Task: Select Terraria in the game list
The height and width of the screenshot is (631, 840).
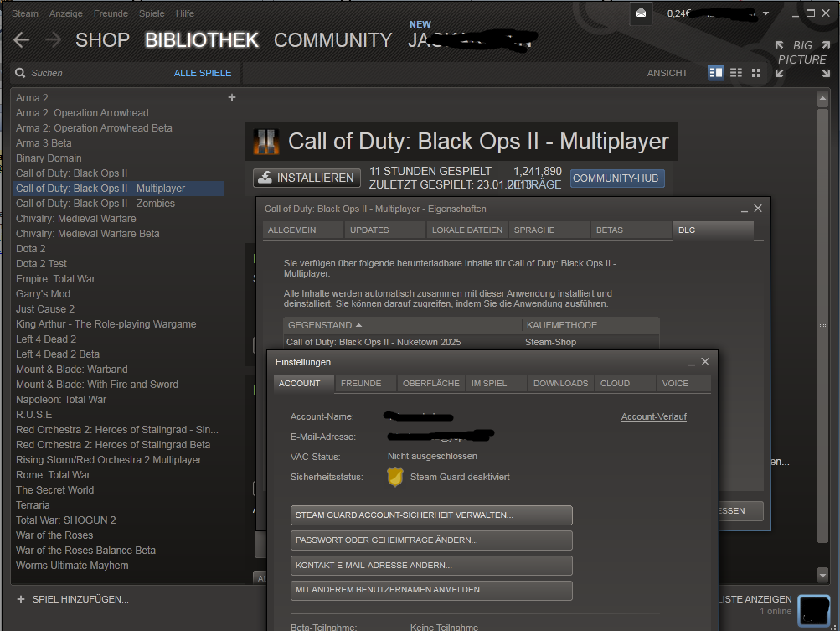Action: (119, 505)
